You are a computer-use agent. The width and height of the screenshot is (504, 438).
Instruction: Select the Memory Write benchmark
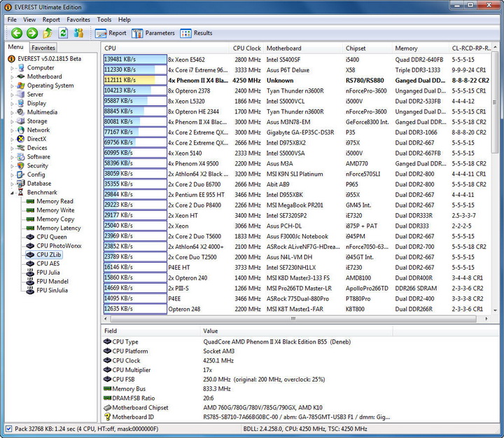point(55,210)
